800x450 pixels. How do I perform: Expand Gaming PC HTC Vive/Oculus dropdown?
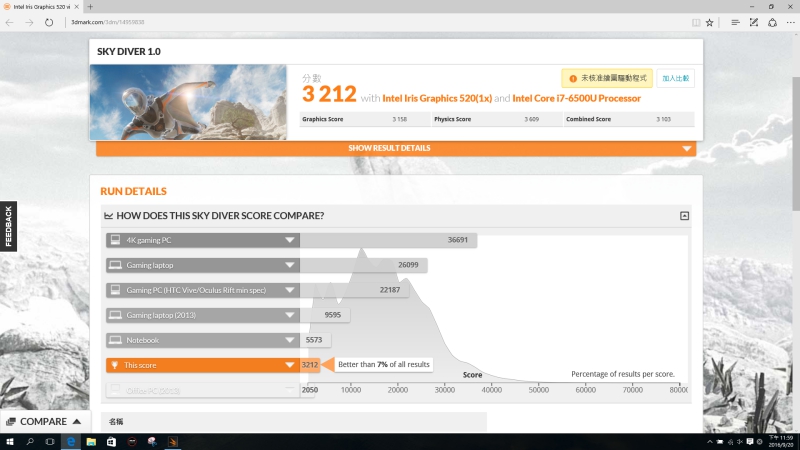pyautogui.click(x=289, y=290)
